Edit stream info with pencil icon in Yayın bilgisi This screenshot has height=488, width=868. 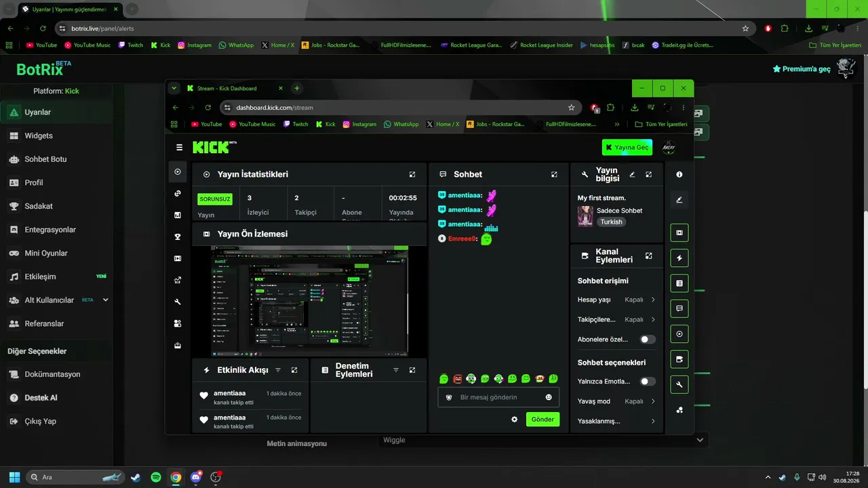[632, 174]
